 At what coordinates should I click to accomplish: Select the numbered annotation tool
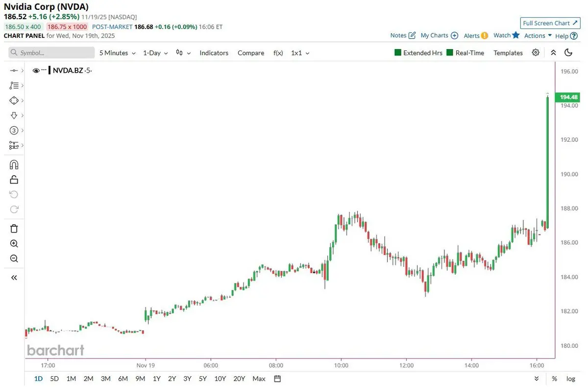14,130
